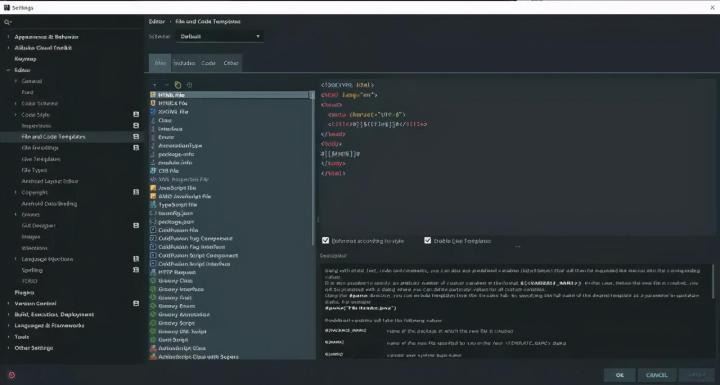This screenshot has width=720, height=385.
Task: Click the search magnifier icon in settings
Action: point(7,22)
